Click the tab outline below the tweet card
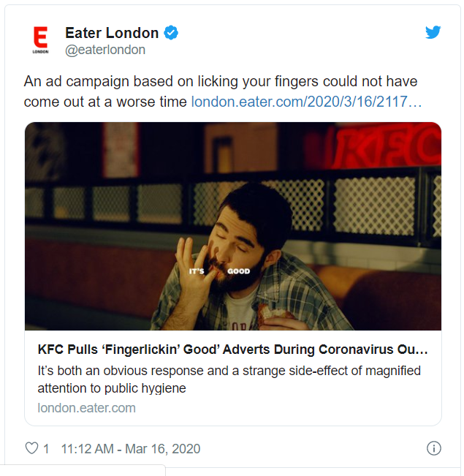 click(x=83, y=470)
